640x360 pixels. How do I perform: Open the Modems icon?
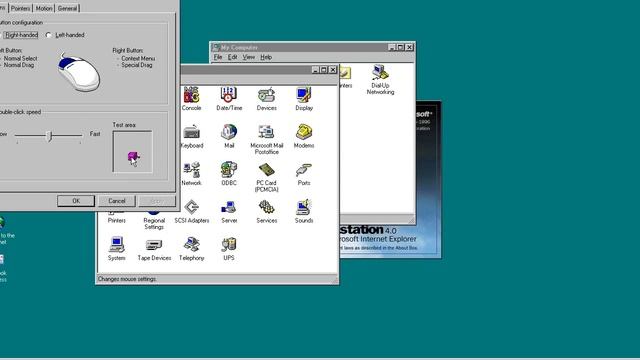(x=304, y=136)
